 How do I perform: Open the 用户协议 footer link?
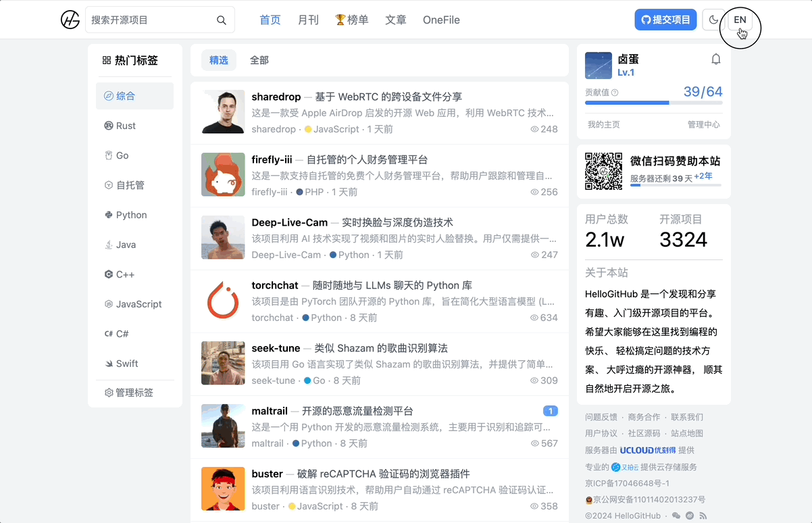(x=601, y=433)
